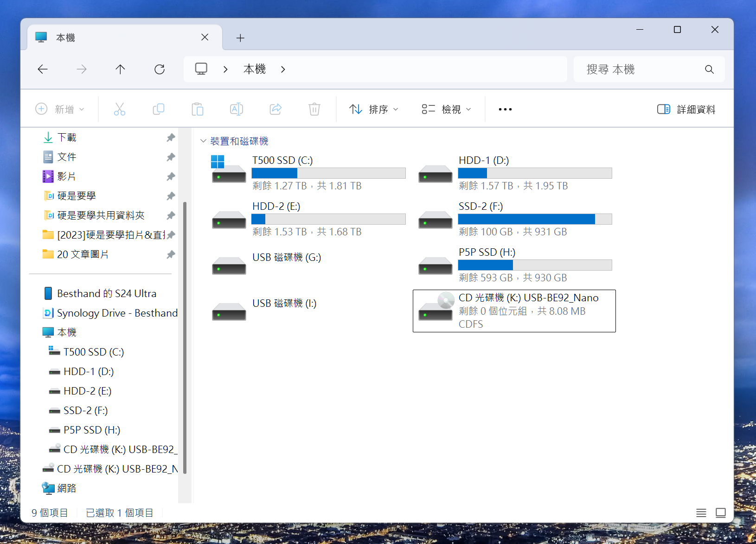This screenshot has width=756, height=544.
Task: Click the Cut scissors icon
Action: [x=120, y=109]
